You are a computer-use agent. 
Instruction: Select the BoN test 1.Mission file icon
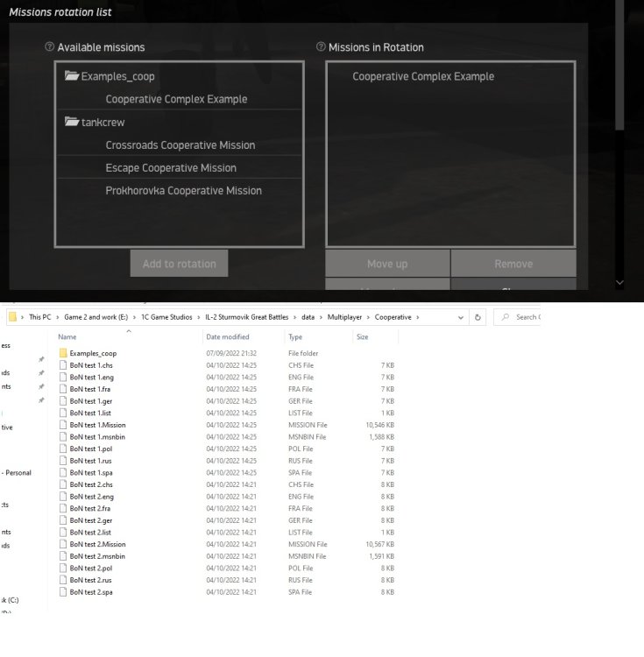click(x=63, y=425)
